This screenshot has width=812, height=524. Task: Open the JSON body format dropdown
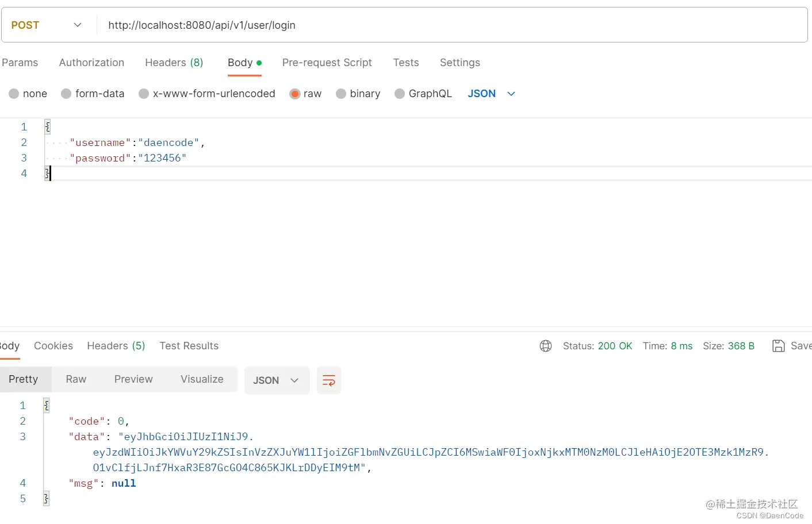[x=491, y=94]
